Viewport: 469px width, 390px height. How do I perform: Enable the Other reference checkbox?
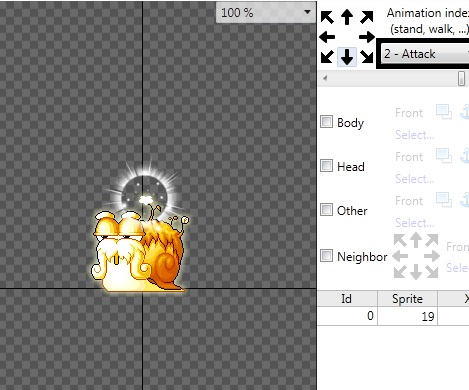(326, 210)
